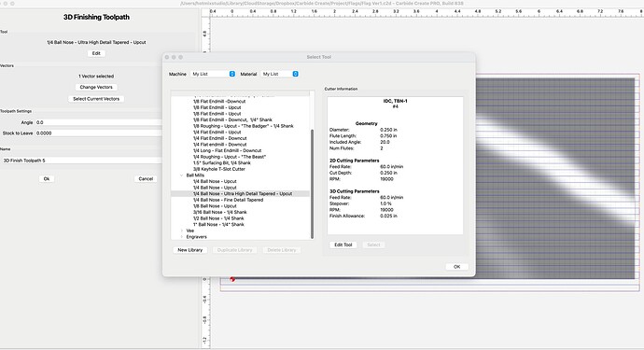Select 1/4 Flat Endmill - Downcut
Image resolution: width=644 pixels, height=350 pixels.
[x=219, y=138]
